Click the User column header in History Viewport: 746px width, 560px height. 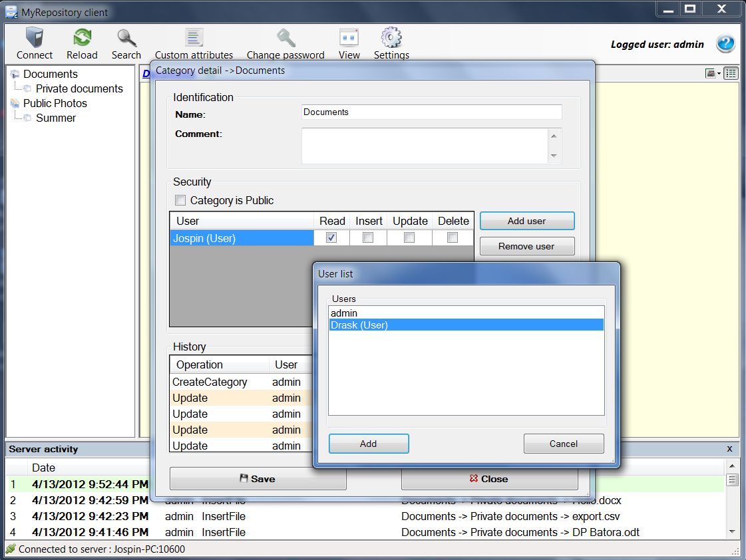(291, 364)
